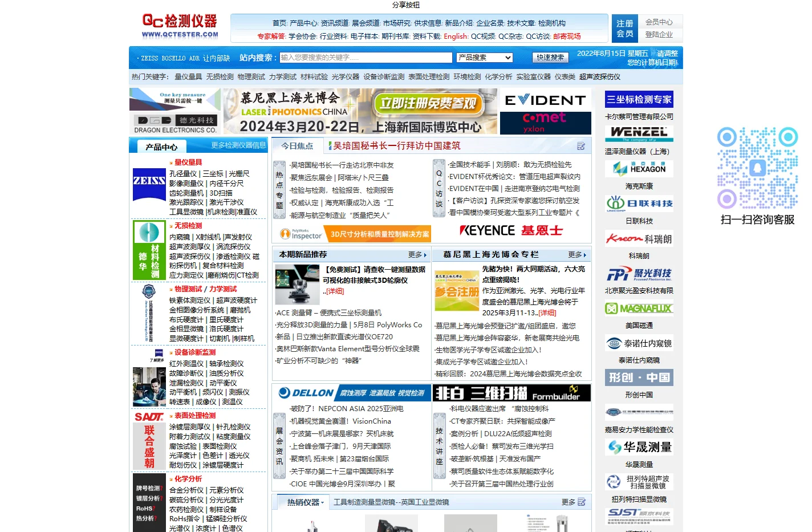Open 更多 link in 热销仪器 bar
The image size is (812, 532).
click(x=569, y=502)
